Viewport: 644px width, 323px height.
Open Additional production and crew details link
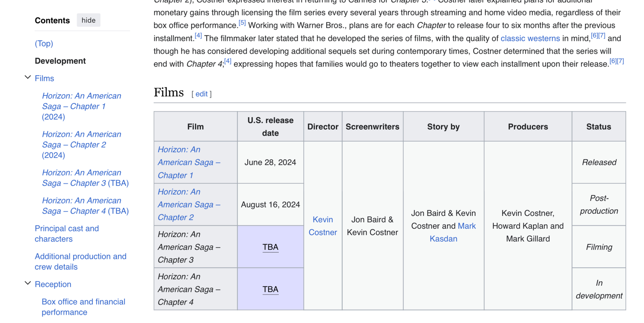pyautogui.click(x=80, y=261)
